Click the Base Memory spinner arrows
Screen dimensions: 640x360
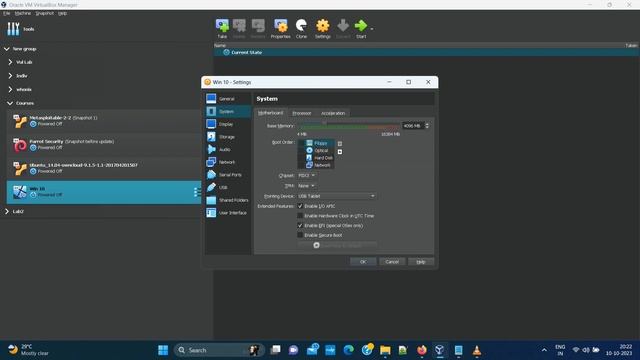427,126
